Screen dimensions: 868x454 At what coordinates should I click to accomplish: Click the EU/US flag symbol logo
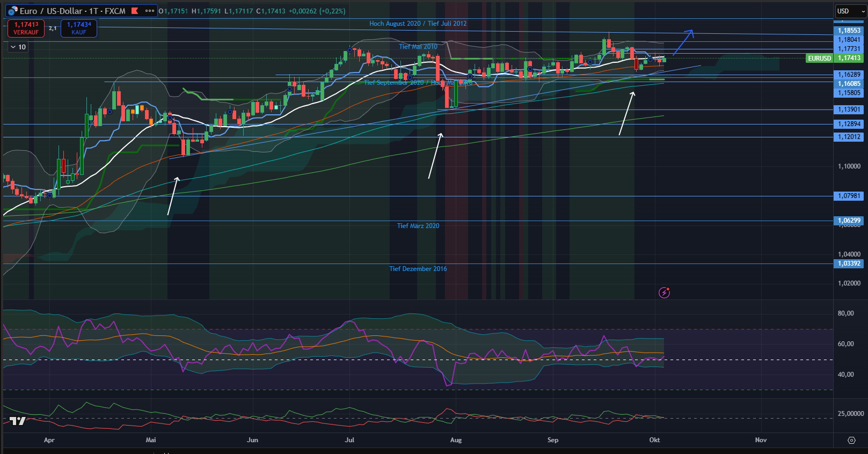12,11
